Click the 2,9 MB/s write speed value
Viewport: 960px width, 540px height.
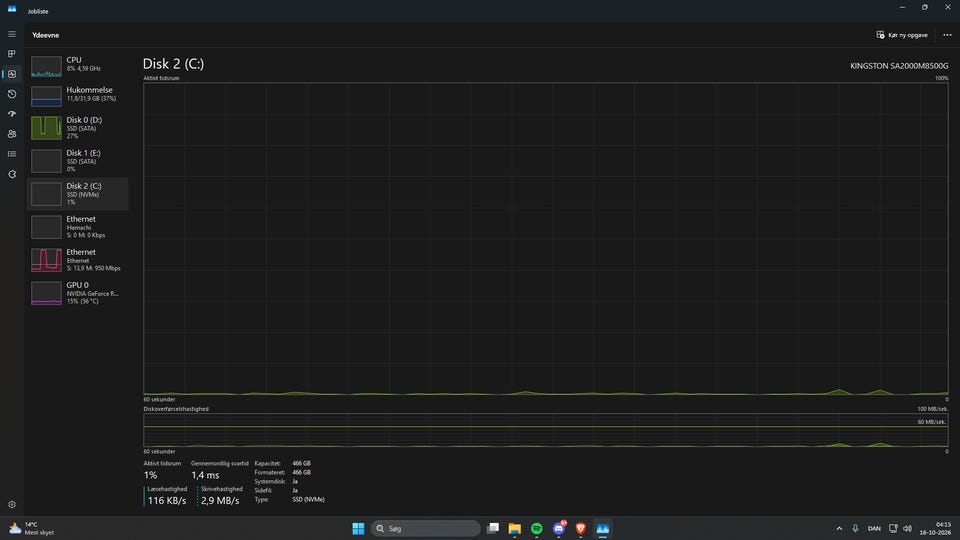(x=220, y=500)
